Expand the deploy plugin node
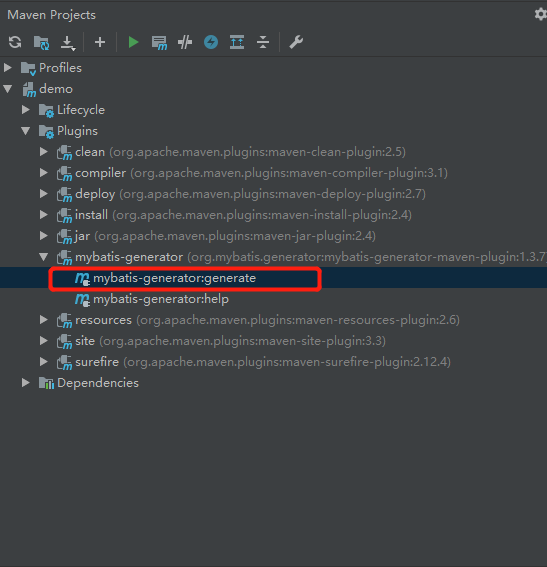547x567 pixels. point(44,193)
